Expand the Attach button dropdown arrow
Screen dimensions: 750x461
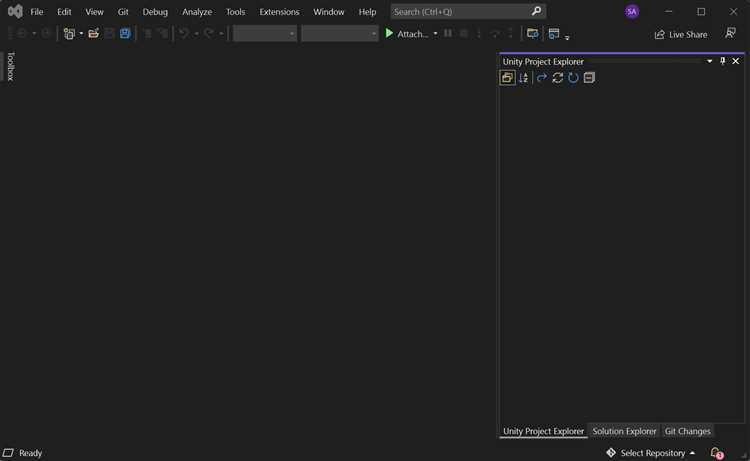coord(436,34)
